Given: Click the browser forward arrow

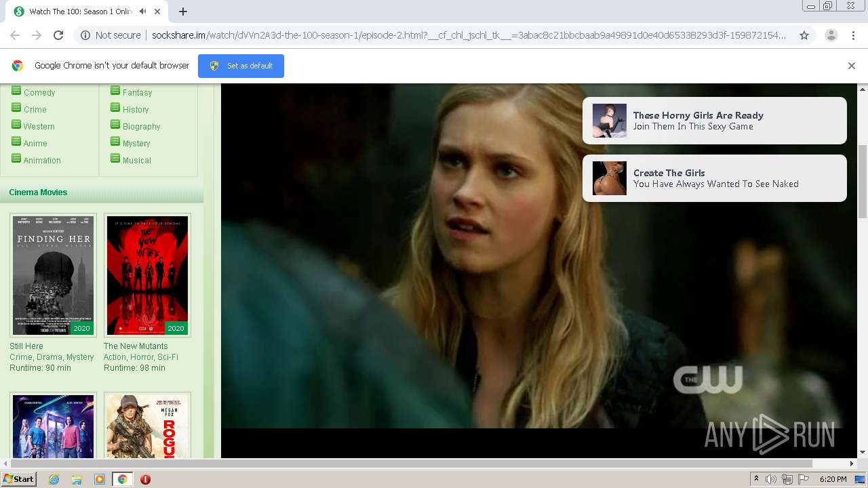Looking at the screenshot, I should point(37,35).
